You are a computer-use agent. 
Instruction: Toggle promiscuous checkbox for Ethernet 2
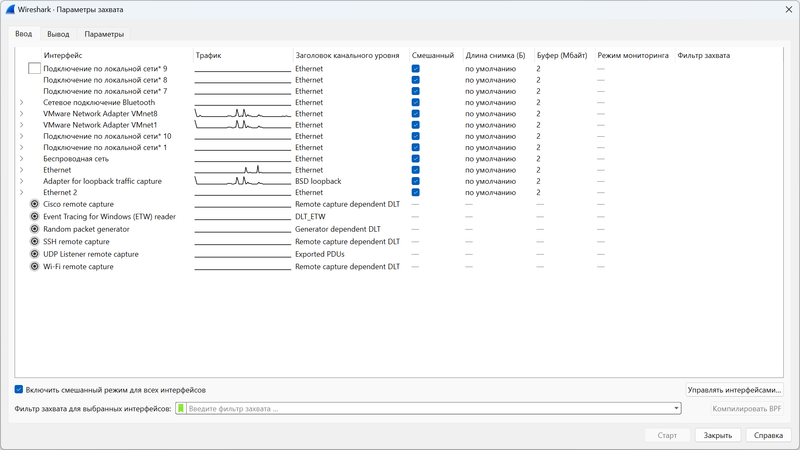(x=416, y=192)
